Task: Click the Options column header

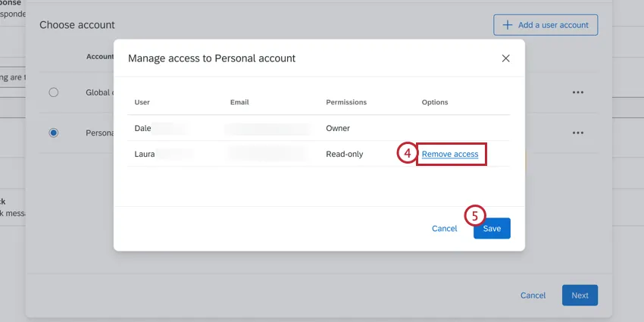Action: [x=435, y=102]
